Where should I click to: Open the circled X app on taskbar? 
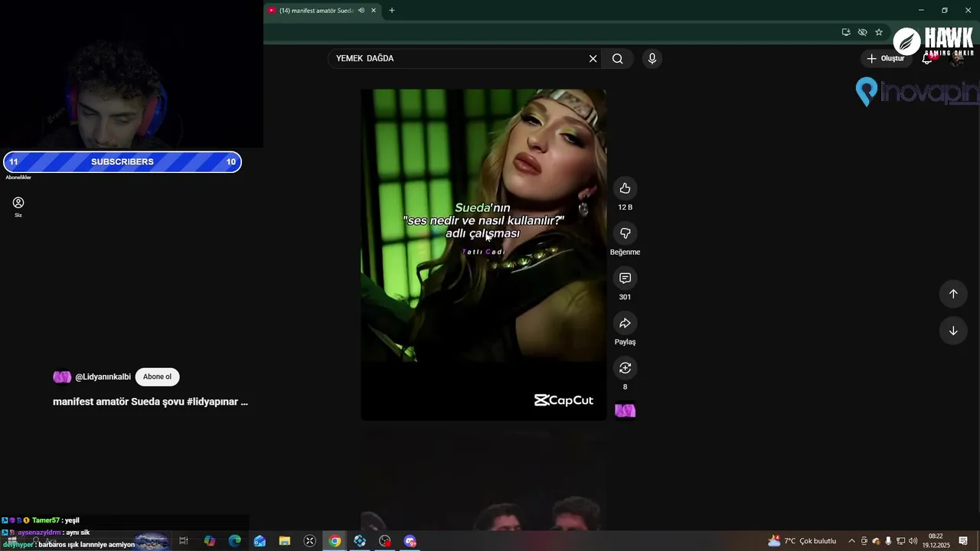pyautogui.click(x=310, y=541)
